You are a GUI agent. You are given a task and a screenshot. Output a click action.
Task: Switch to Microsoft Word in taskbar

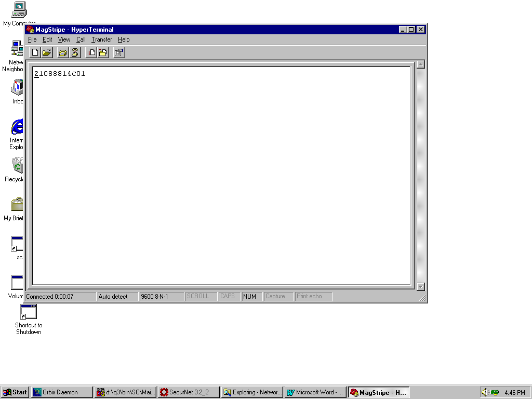315,392
